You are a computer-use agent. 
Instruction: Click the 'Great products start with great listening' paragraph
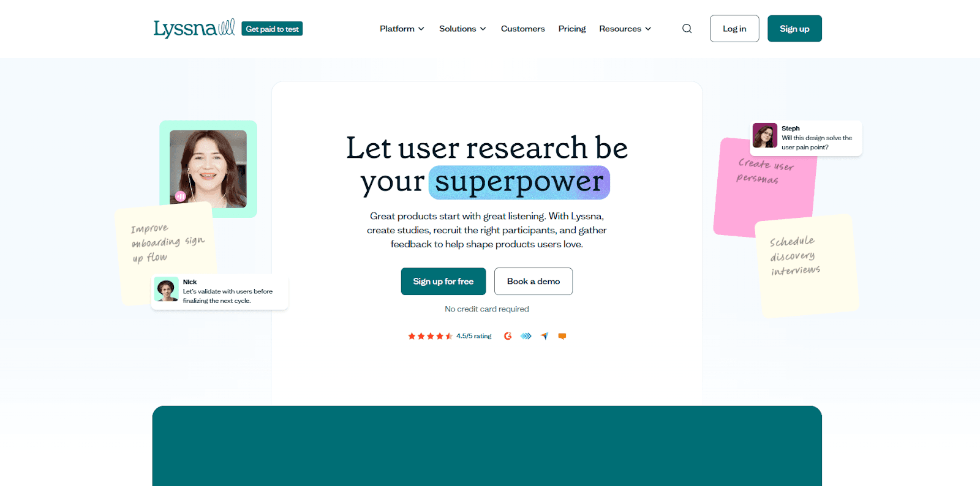(487, 230)
